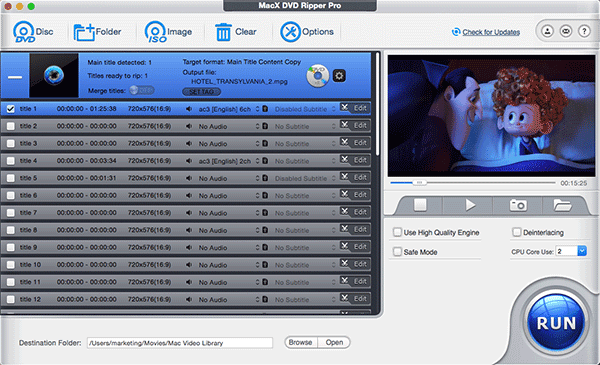
Task: Click speaker icon on title 1 row
Action: tap(189, 109)
